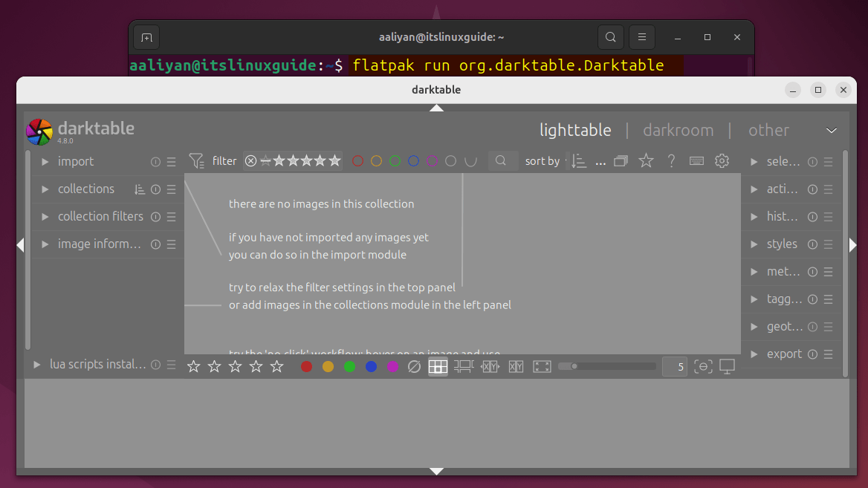The image size is (868, 488).
Task: Click the thumbnails per row number field
Action: tap(675, 365)
